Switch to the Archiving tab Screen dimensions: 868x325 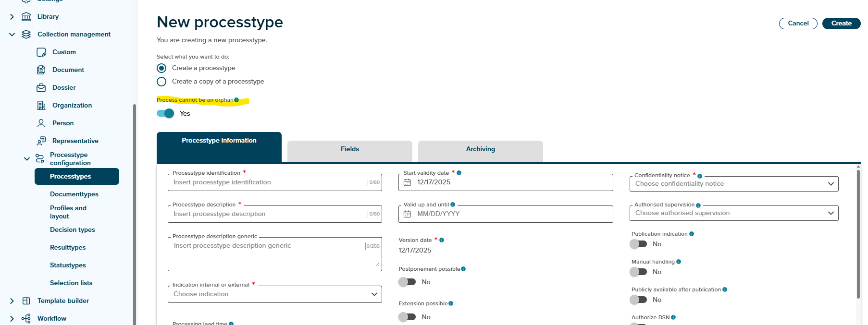(480, 149)
